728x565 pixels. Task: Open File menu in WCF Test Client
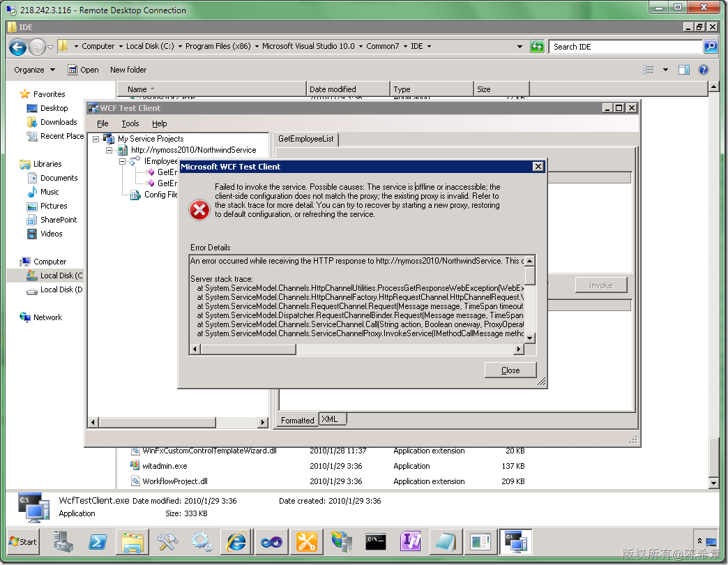click(x=103, y=123)
